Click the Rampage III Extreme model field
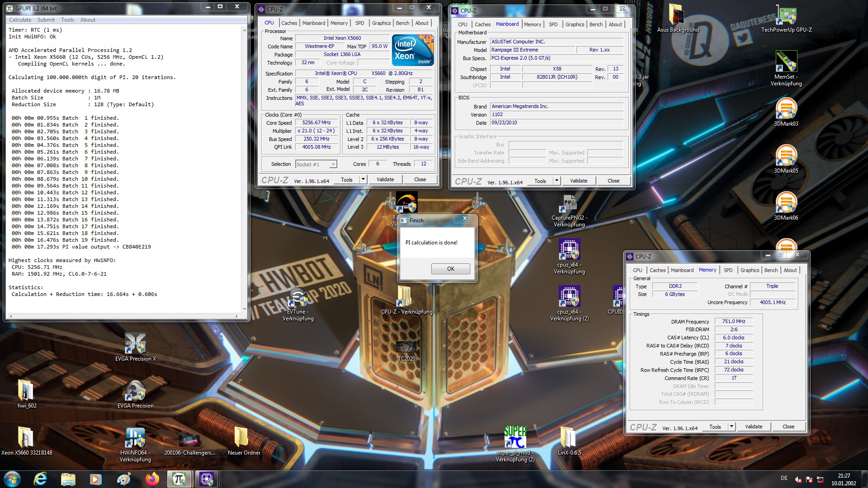 coord(532,50)
